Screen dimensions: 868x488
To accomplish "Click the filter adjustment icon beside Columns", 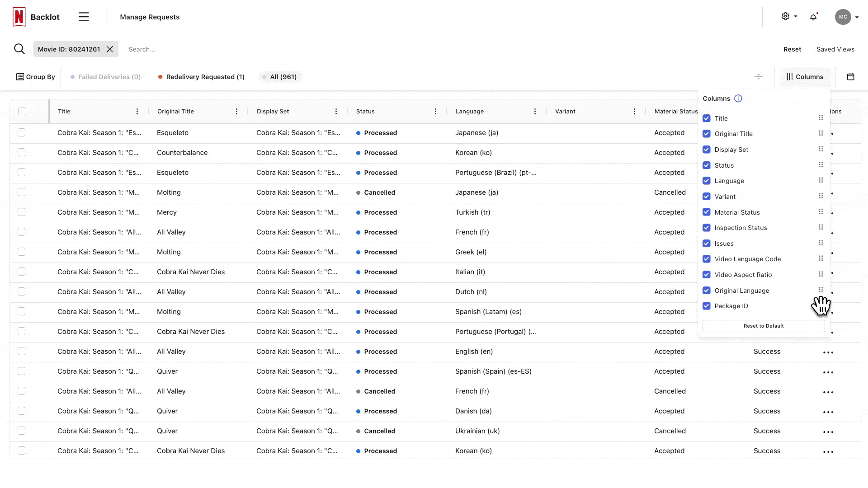I will pos(759,77).
